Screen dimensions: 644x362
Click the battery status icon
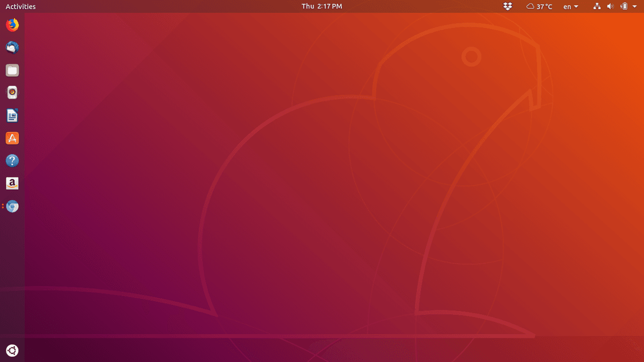[624, 6]
